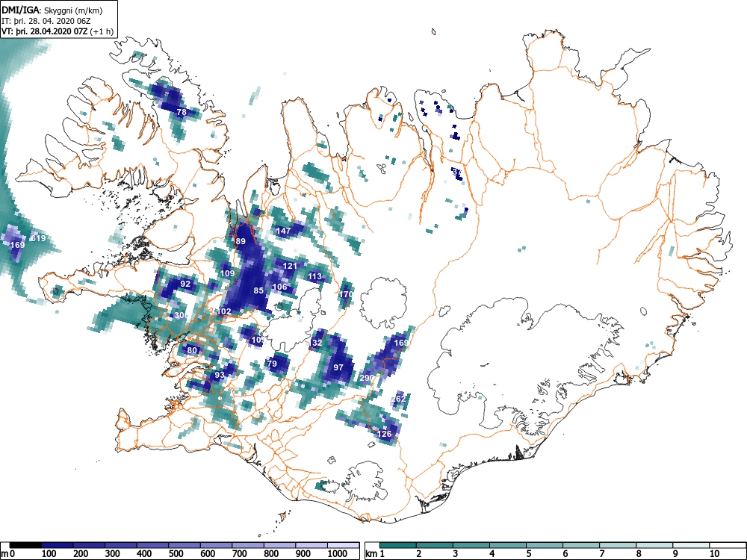Click the 93 visibility value
Screen dimensions: 747x560
tap(219, 375)
